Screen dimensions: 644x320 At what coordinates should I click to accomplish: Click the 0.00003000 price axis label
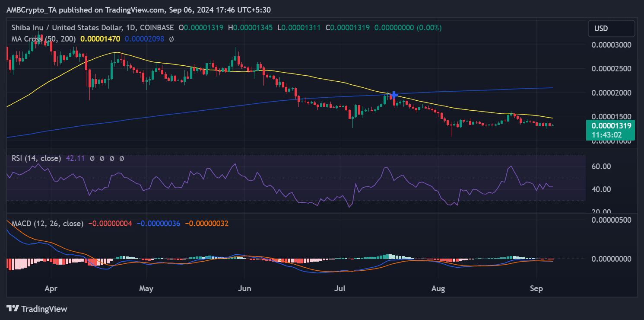point(612,45)
